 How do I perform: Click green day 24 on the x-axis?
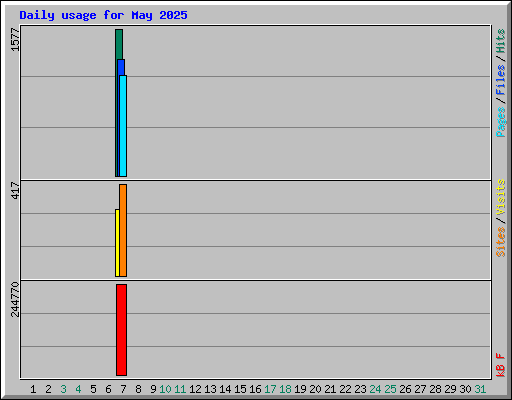coord(375,389)
